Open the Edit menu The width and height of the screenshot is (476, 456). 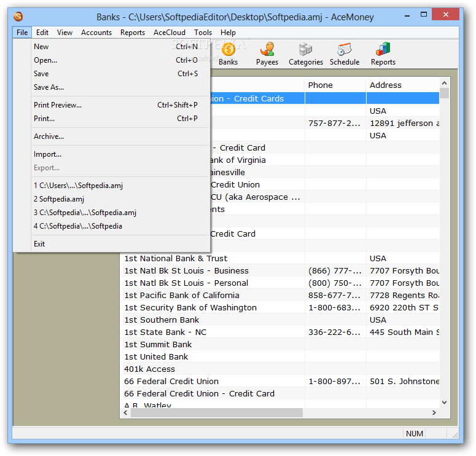(x=42, y=32)
